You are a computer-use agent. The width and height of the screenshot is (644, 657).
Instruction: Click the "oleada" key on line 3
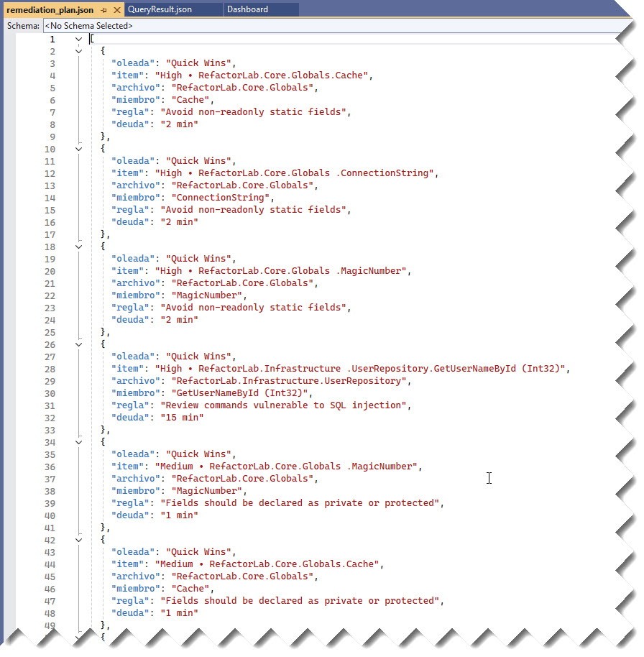click(x=133, y=63)
